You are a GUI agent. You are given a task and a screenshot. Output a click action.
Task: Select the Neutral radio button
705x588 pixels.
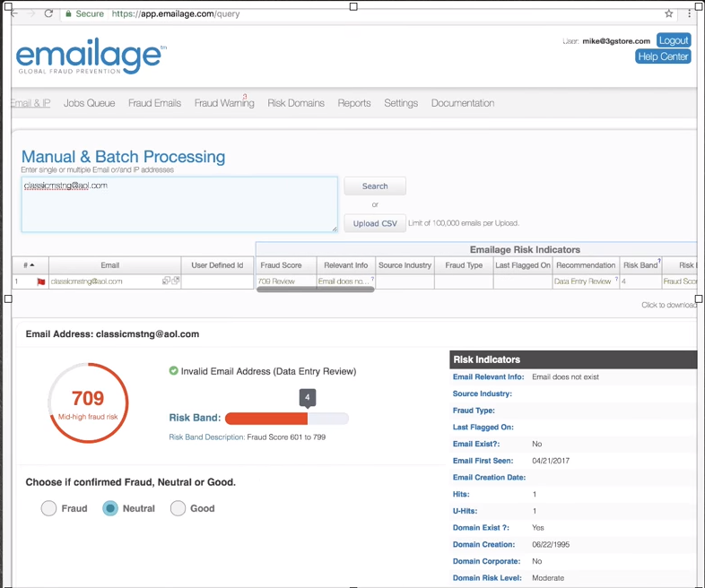coord(110,508)
